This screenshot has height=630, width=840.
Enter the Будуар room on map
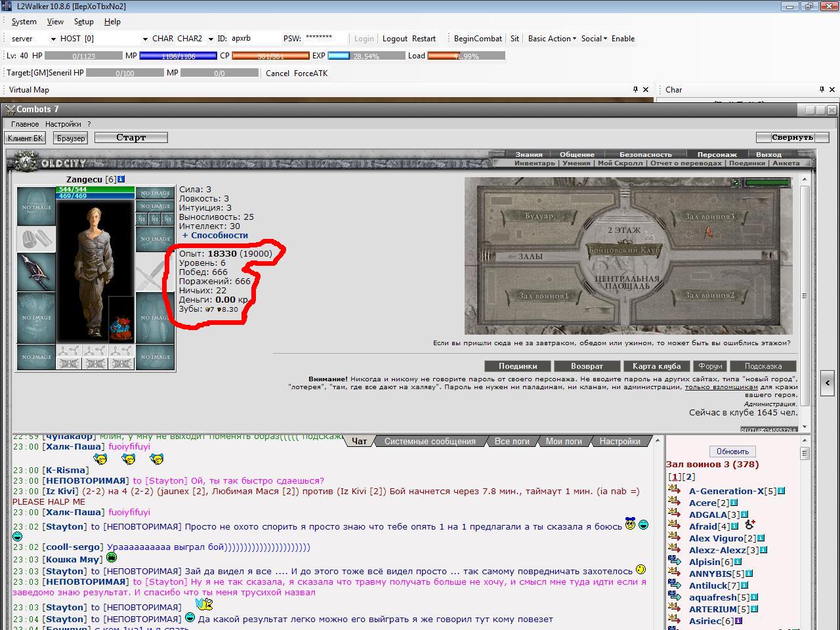539,216
